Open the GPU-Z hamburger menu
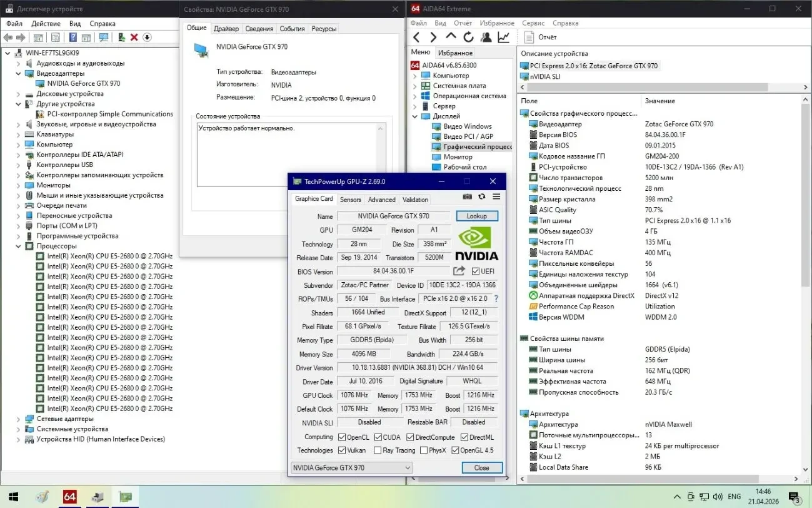The width and height of the screenshot is (812, 508). pos(496,196)
